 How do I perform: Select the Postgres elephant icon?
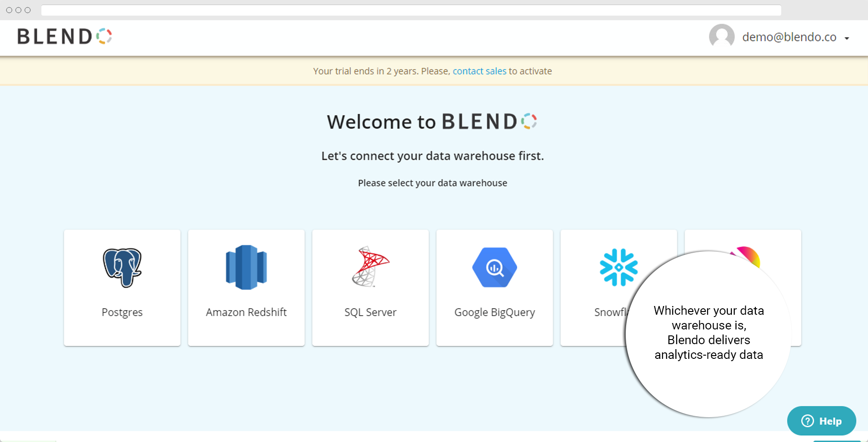[122, 267]
